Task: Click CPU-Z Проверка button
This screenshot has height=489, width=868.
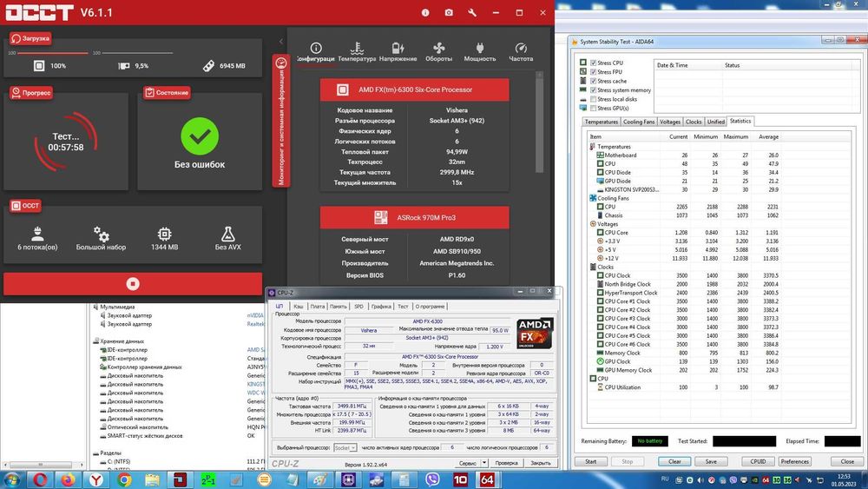Action: 507,463
